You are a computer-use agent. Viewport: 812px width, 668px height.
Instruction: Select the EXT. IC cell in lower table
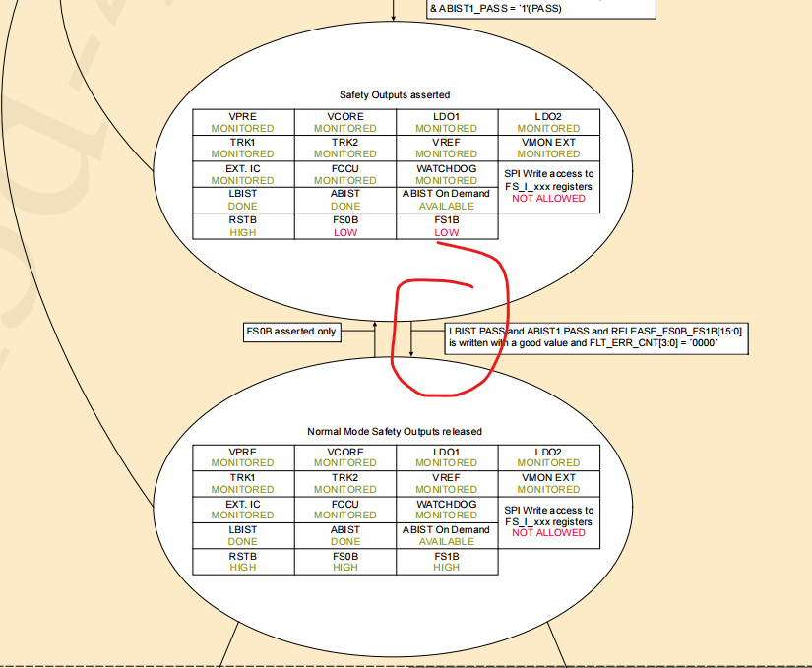pos(242,510)
